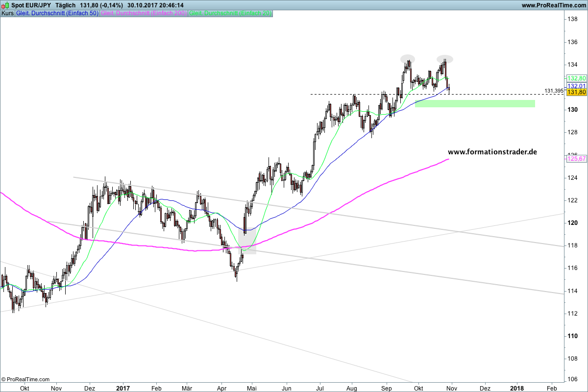Screen dimensions: 588x392
Task: Select the Kurs label tab
Action: point(7,13)
